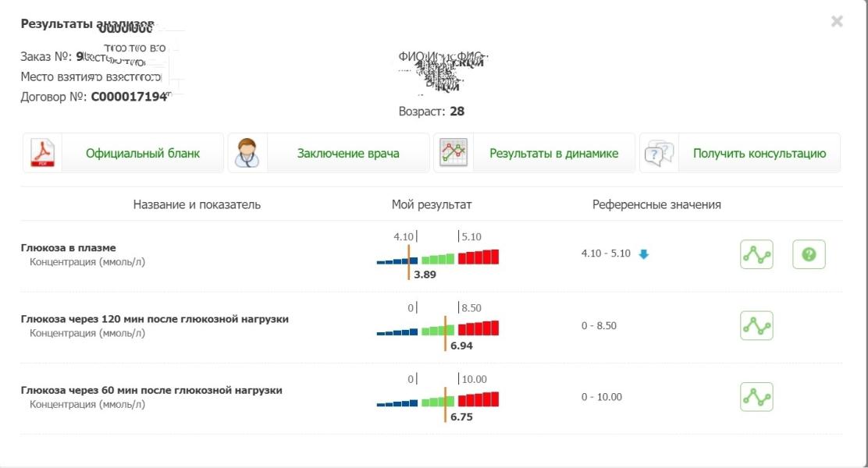The width and height of the screenshot is (868, 468).
Task: Click the 60 min glucose gauge 6.75
Action: pyautogui.click(x=437, y=398)
